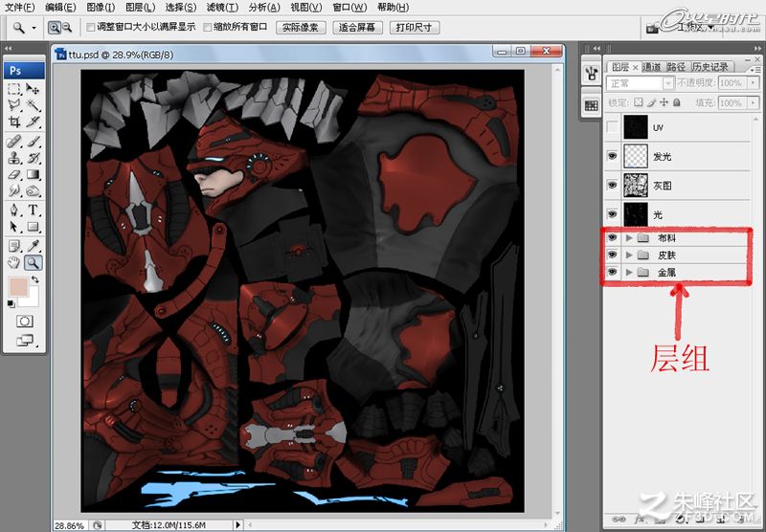Click the lock all padlock icon

[677, 102]
